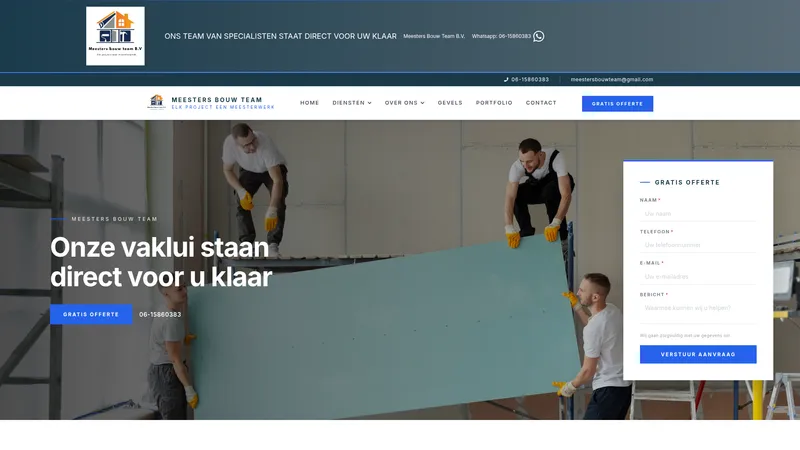Click the Meesters Bouw Team site title link
Viewport: 800px width, 450px height.
217,99
